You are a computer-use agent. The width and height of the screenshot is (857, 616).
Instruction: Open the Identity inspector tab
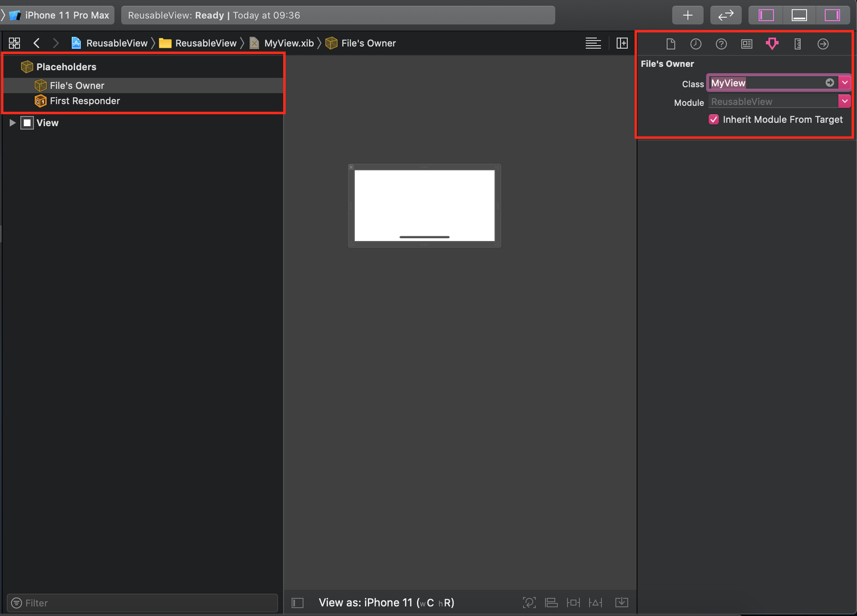[746, 44]
